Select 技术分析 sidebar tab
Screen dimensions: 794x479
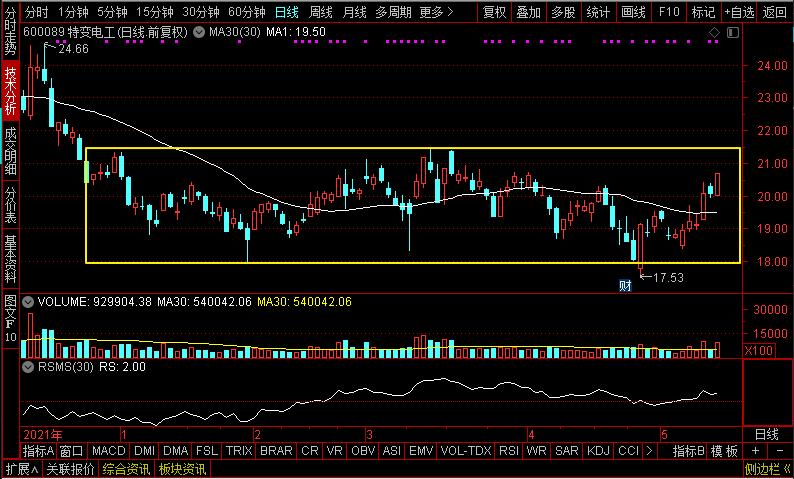[10, 91]
